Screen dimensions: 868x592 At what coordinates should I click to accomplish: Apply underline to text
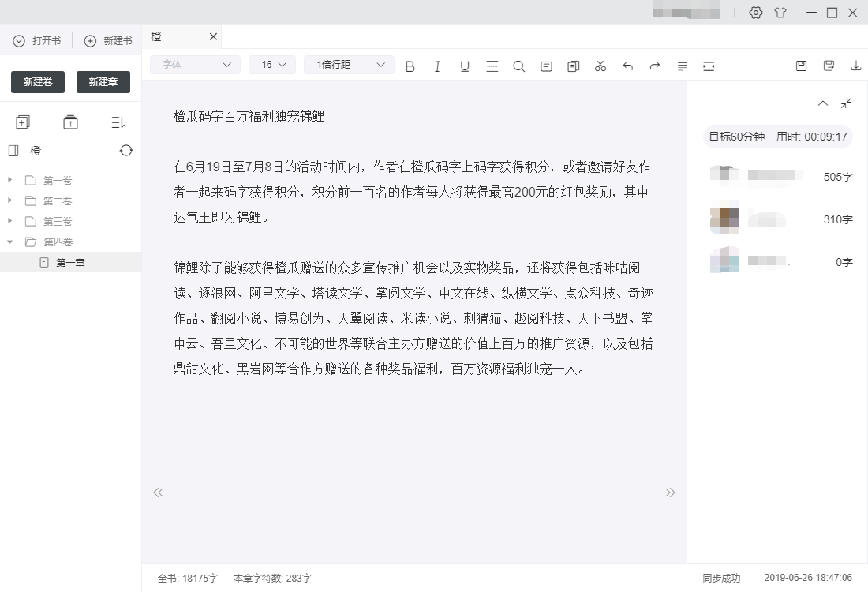click(464, 66)
